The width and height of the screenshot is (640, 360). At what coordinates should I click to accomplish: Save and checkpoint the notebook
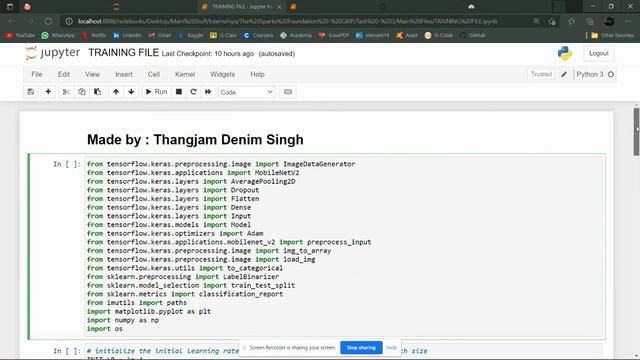pos(31,92)
